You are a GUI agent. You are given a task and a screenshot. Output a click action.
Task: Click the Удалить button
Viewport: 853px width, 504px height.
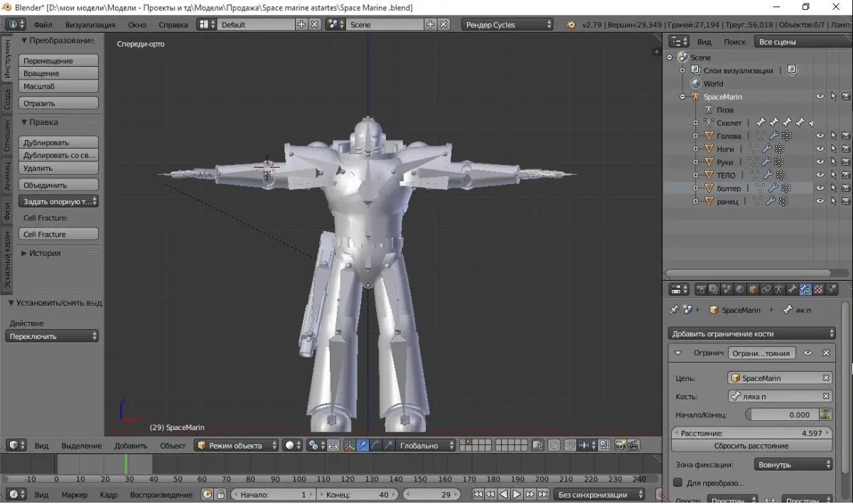[x=58, y=168]
